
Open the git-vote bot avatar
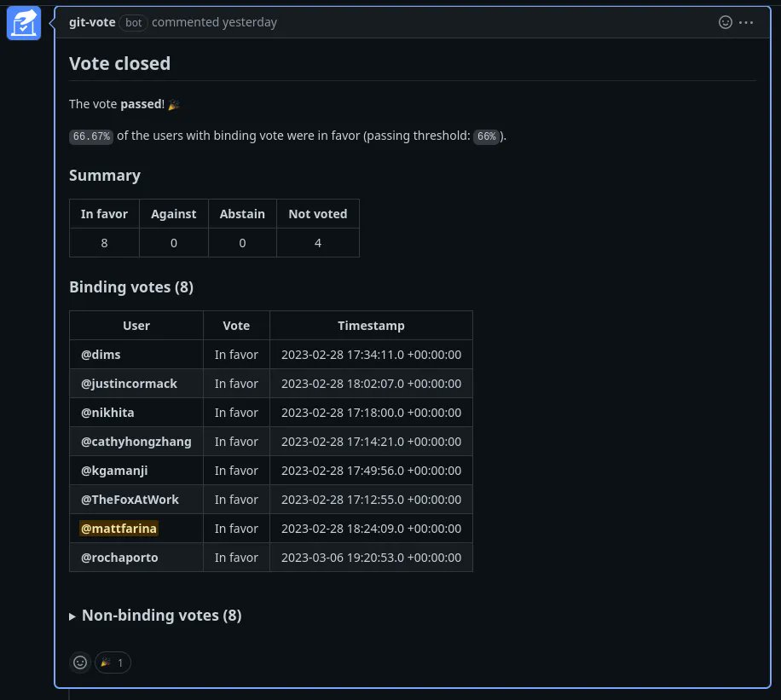coord(23,23)
